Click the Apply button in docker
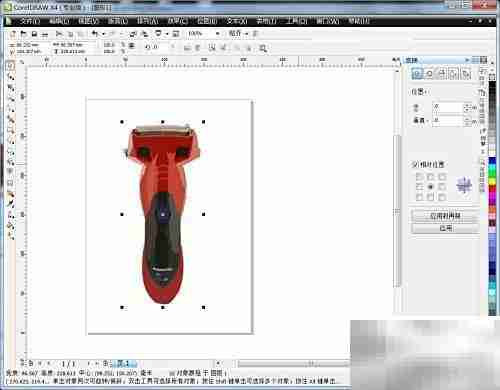 coord(445,228)
